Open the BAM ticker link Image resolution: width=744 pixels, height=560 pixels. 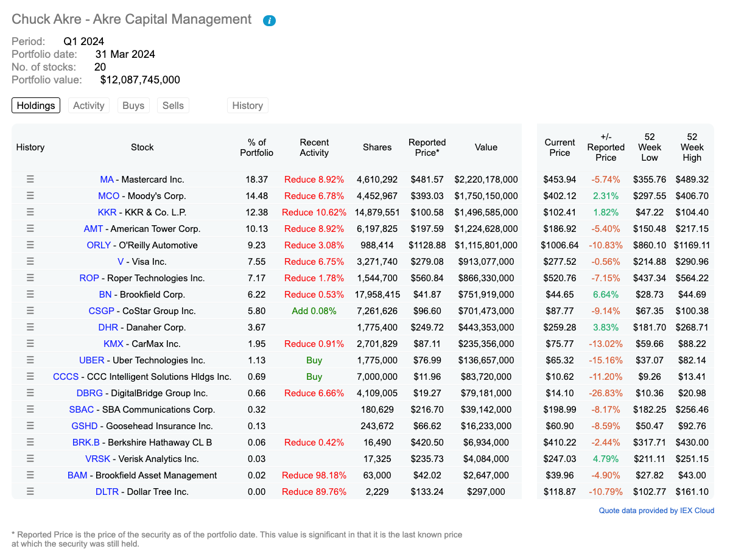tap(77, 475)
